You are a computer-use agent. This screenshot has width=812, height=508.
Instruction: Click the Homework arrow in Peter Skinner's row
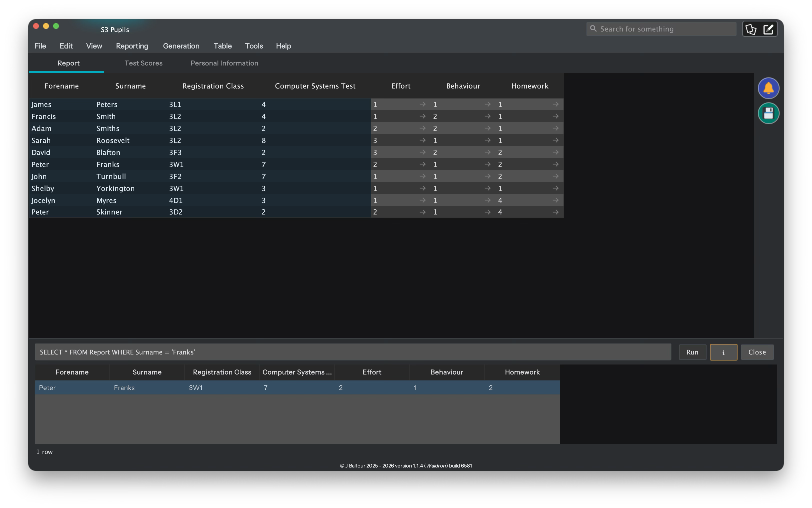point(556,212)
